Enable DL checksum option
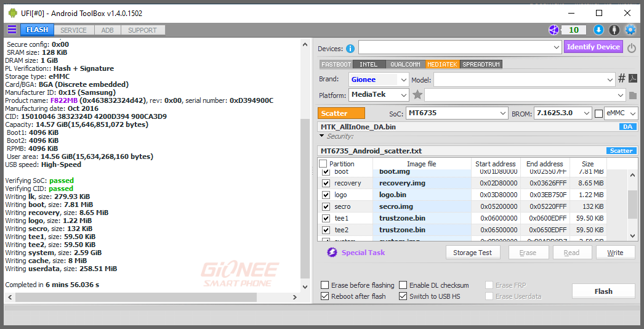This screenshot has height=329, width=644. 403,285
